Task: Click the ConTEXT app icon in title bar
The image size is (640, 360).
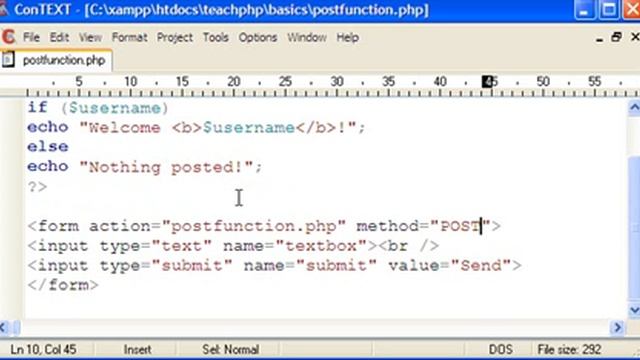Action: [4, 9]
